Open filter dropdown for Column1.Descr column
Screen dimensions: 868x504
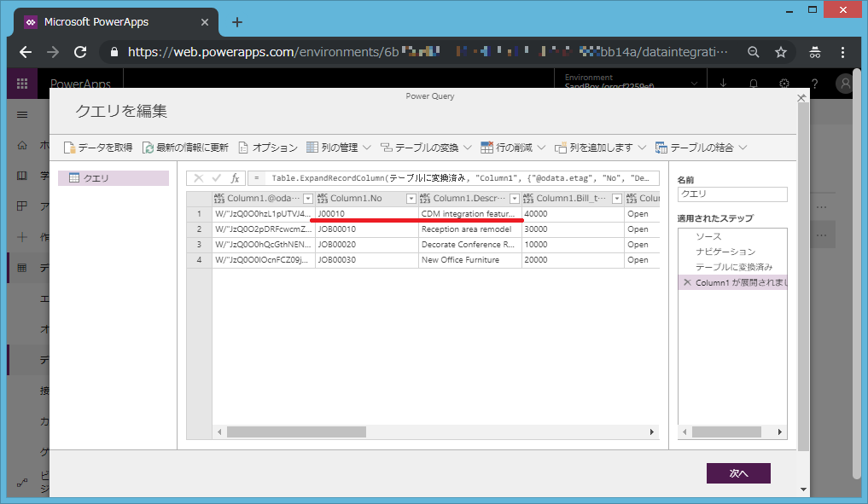tap(515, 199)
